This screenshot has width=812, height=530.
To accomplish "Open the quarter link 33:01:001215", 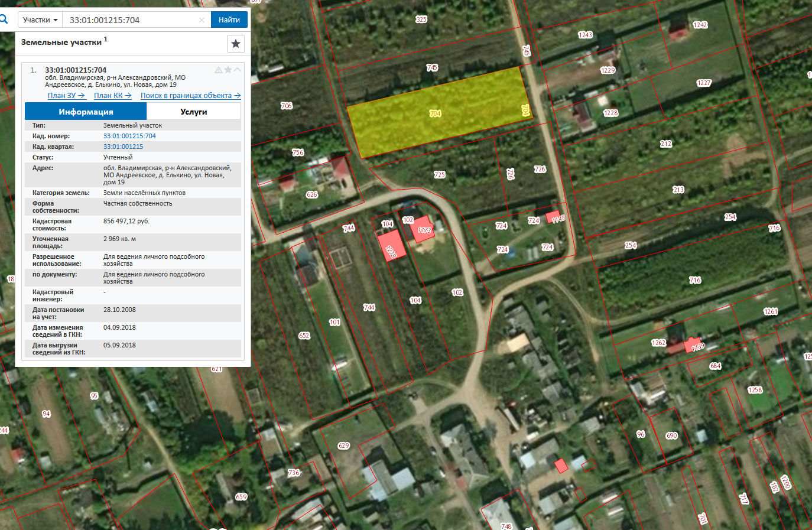I will (123, 147).
